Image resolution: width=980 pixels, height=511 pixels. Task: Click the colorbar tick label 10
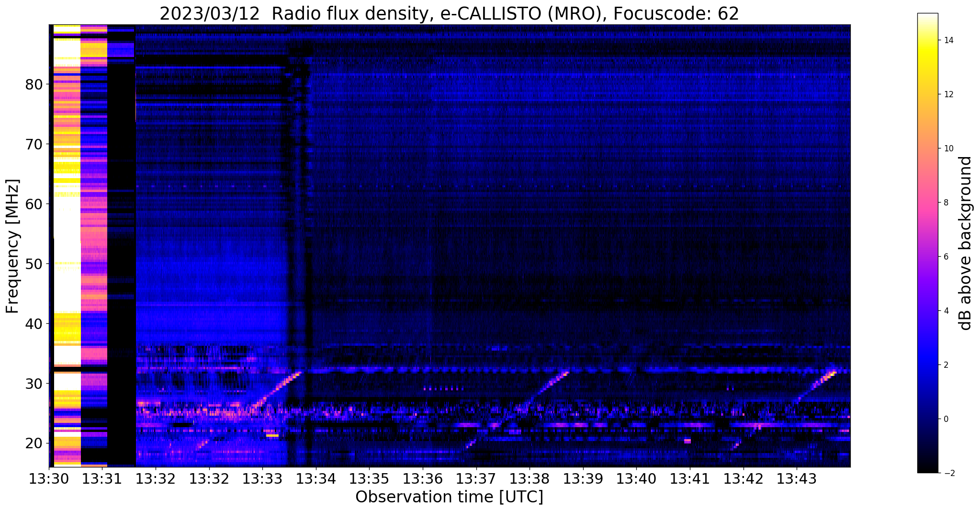pyautogui.click(x=948, y=148)
